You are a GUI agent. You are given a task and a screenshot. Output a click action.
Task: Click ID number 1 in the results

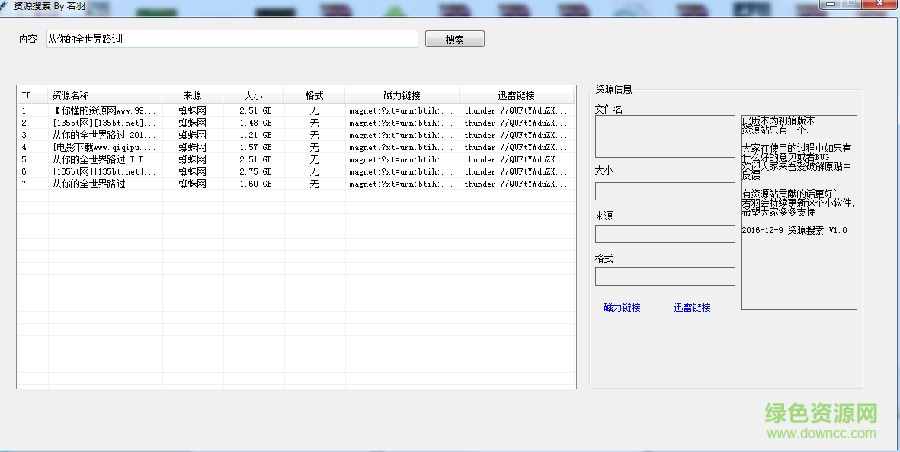(x=24, y=110)
